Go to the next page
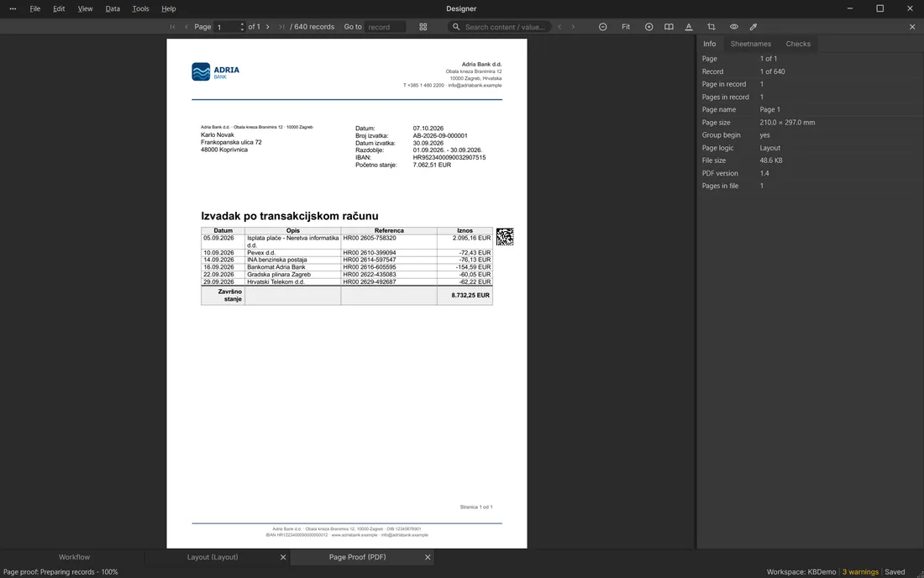Viewport: 924px width, 578px height. pyautogui.click(x=267, y=27)
